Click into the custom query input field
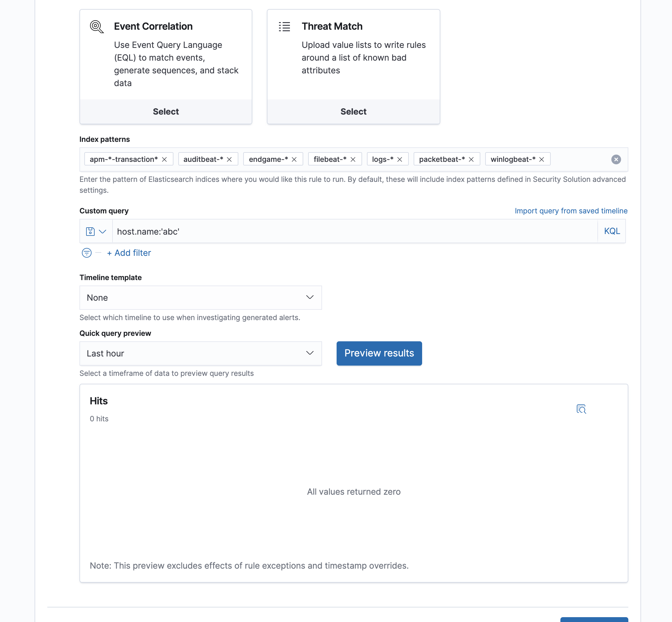Image resolution: width=672 pixels, height=622 pixels. [x=354, y=232]
